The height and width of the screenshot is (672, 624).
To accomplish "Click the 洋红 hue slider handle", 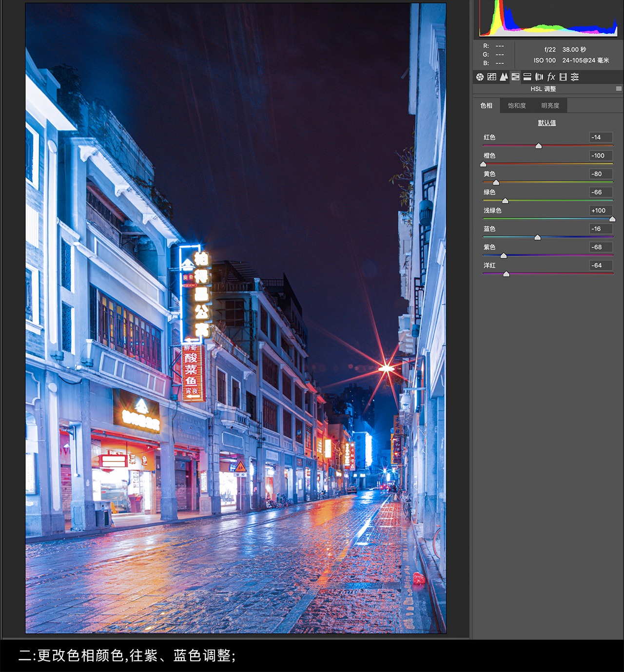I will pos(506,274).
